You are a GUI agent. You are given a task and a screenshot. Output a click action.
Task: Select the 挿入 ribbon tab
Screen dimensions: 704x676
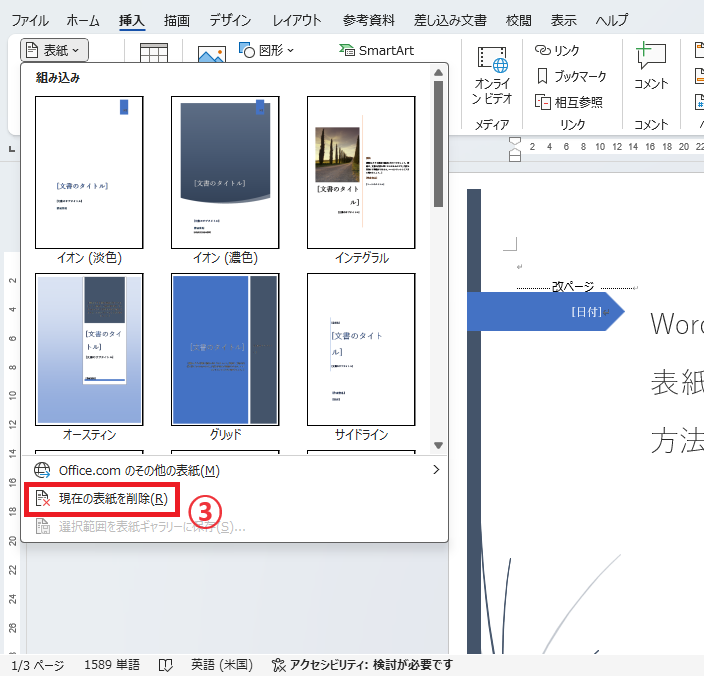(x=132, y=21)
